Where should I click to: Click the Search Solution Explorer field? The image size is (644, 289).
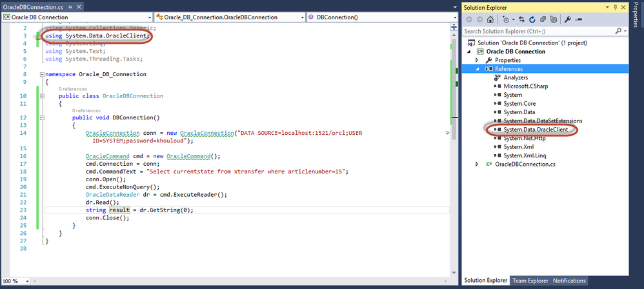click(x=536, y=31)
